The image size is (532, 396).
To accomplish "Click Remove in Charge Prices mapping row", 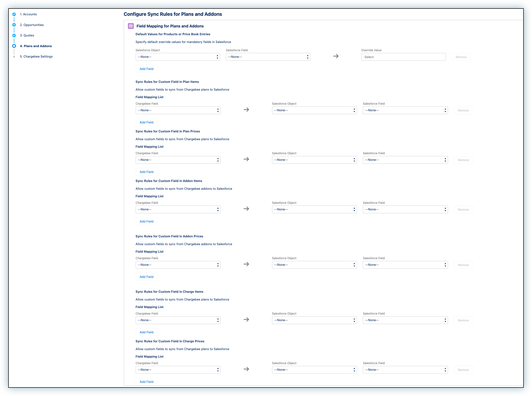I will click(x=463, y=370).
